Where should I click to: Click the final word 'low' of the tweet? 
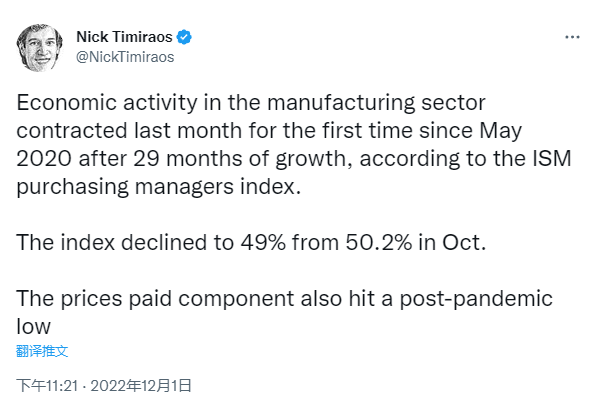(x=33, y=326)
